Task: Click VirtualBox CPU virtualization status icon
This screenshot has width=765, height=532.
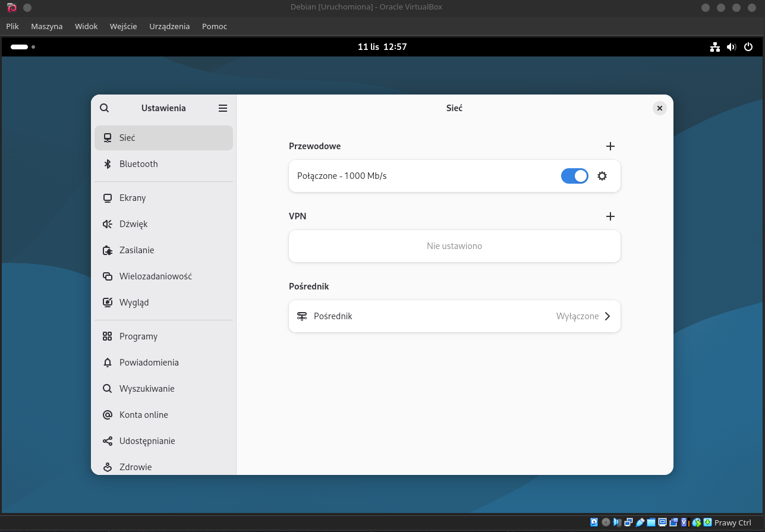Action: tap(685, 522)
